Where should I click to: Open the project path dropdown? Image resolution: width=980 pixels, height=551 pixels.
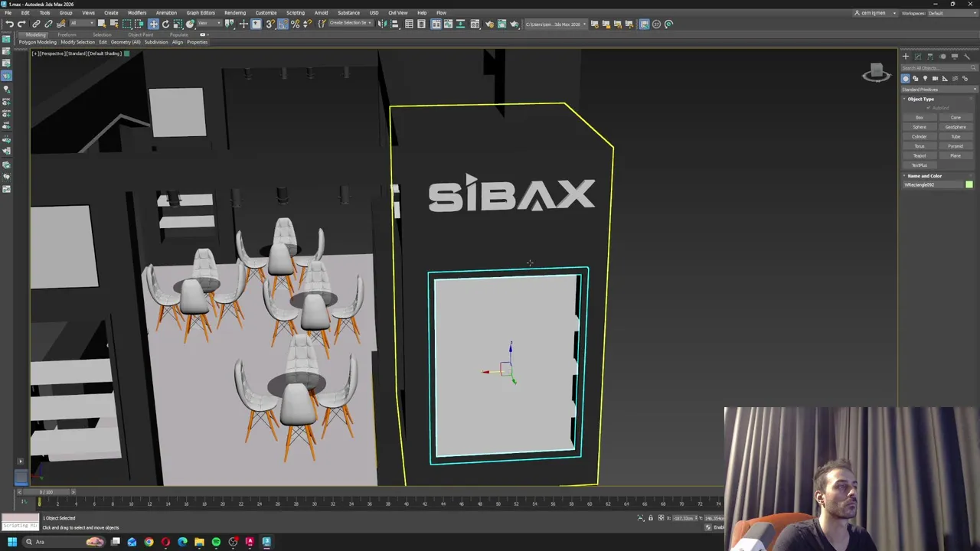[x=556, y=24]
